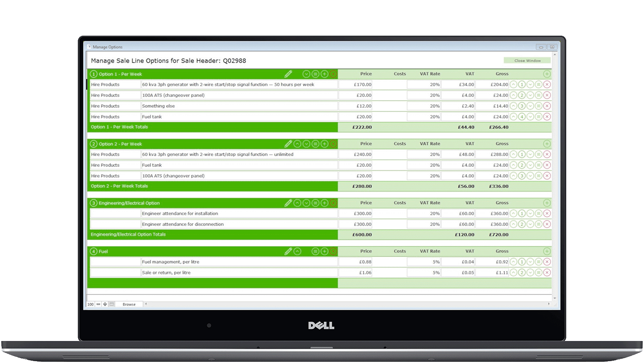Screen dimensions: 644x362
Task: Remove the 'Something else' line item
Action: (x=547, y=106)
